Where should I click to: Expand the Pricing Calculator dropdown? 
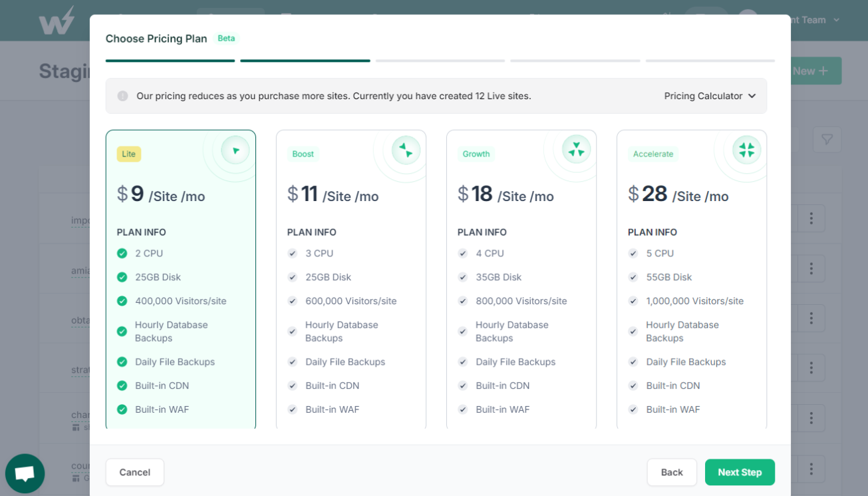(x=710, y=96)
